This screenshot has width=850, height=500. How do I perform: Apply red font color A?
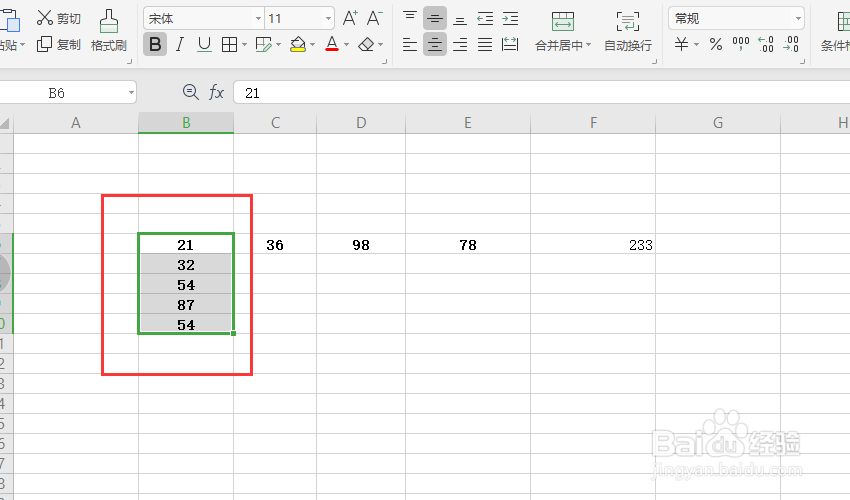click(x=332, y=44)
